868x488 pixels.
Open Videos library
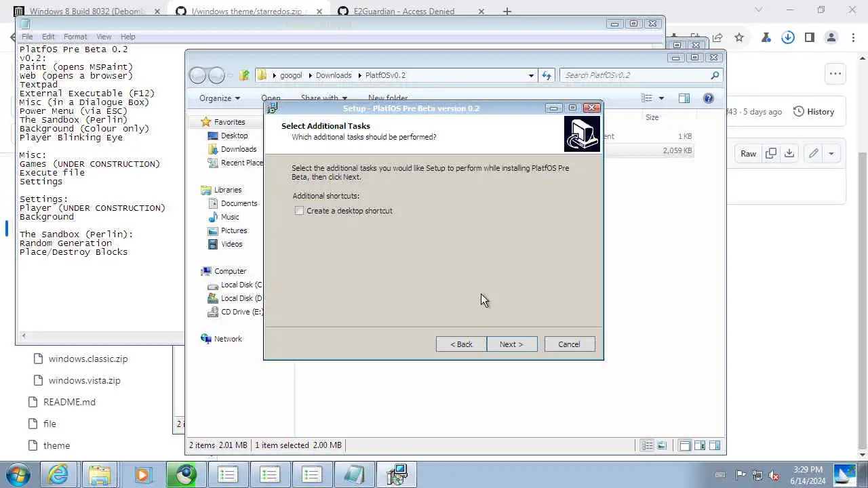(231, 244)
